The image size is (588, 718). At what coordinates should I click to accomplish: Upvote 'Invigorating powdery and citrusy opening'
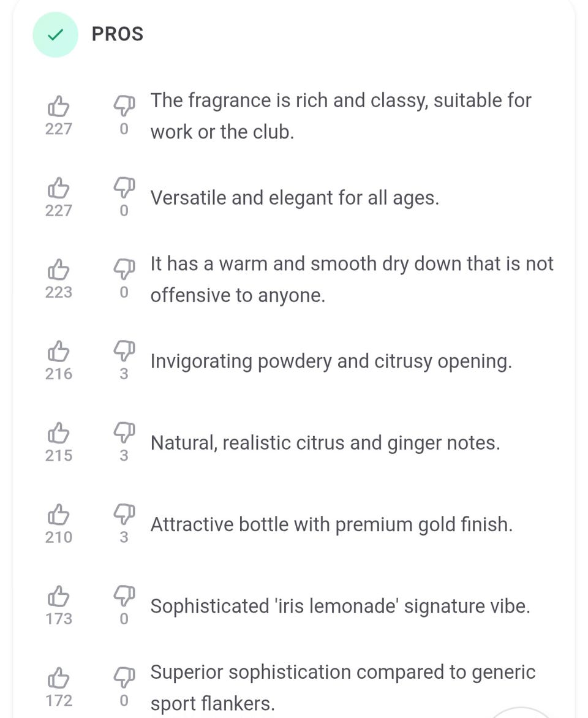[58, 351]
